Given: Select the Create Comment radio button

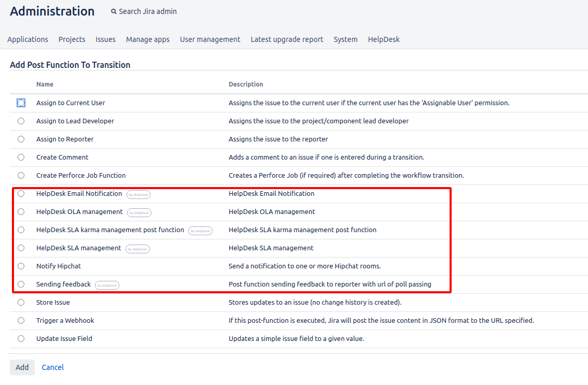Looking at the screenshot, I should (x=21, y=158).
